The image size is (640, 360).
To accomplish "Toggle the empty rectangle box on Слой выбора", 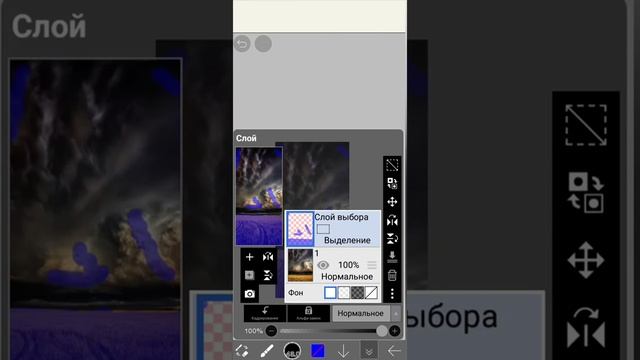I will (x=323, y=229).
